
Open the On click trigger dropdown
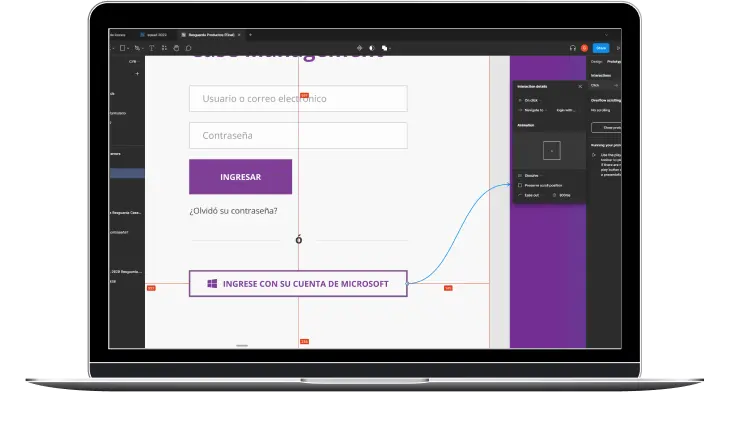tap(532, 100)
